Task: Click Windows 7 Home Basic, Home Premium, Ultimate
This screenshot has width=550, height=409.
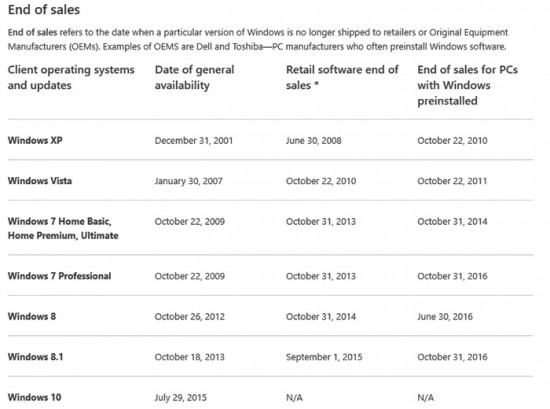Action: 63,228
